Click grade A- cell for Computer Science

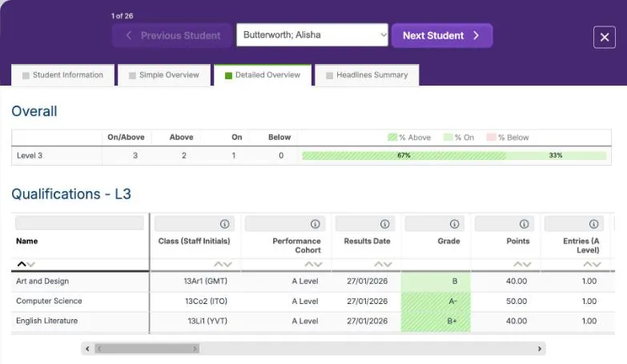(436, 302)
